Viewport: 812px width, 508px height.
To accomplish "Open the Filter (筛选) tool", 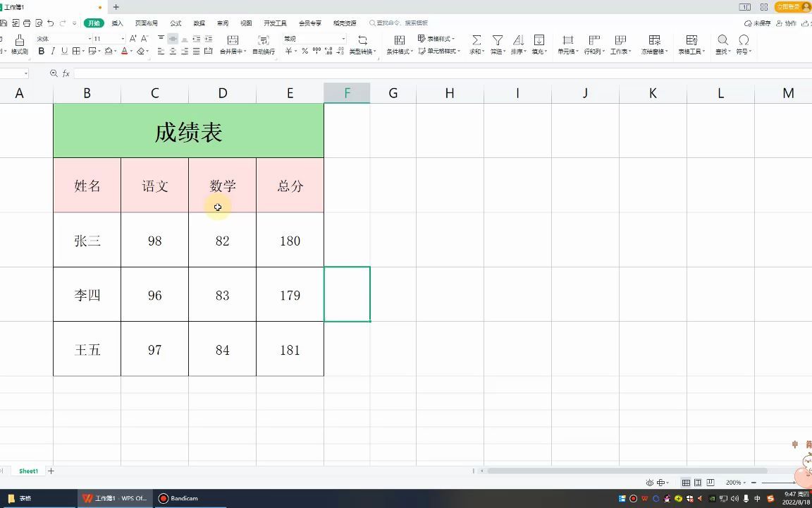I will (x=498, y=41).
